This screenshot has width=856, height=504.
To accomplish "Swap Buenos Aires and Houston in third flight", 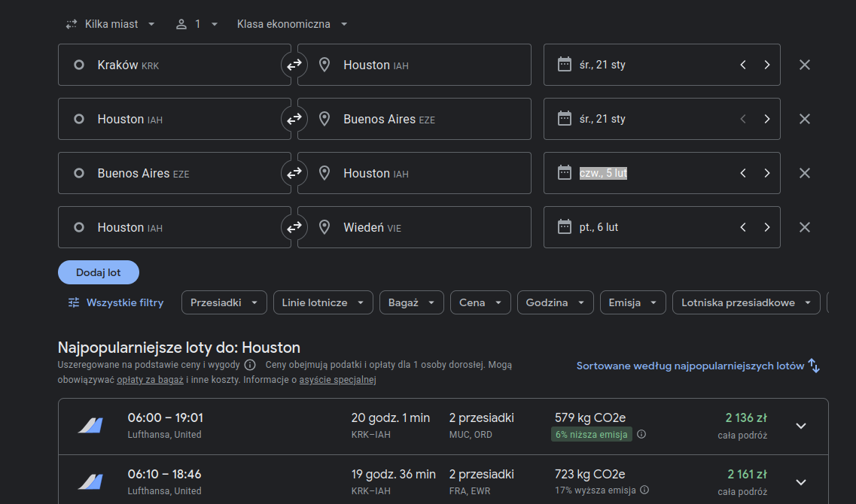I will tap(294, 173).
